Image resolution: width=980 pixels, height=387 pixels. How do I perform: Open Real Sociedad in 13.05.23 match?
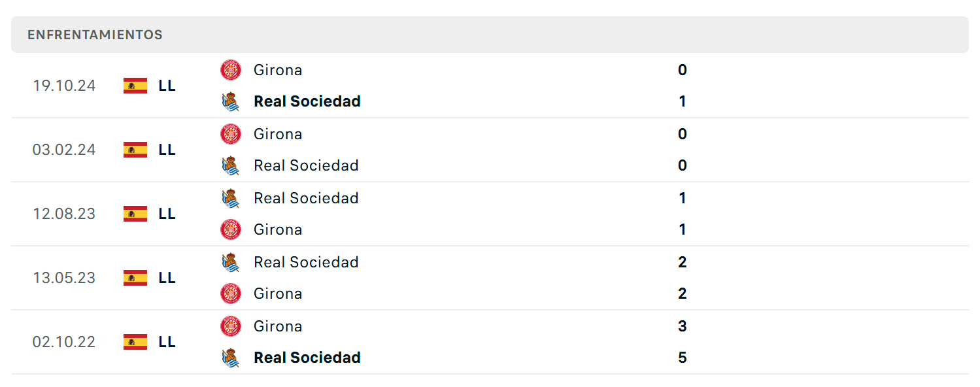click(306, 262)
